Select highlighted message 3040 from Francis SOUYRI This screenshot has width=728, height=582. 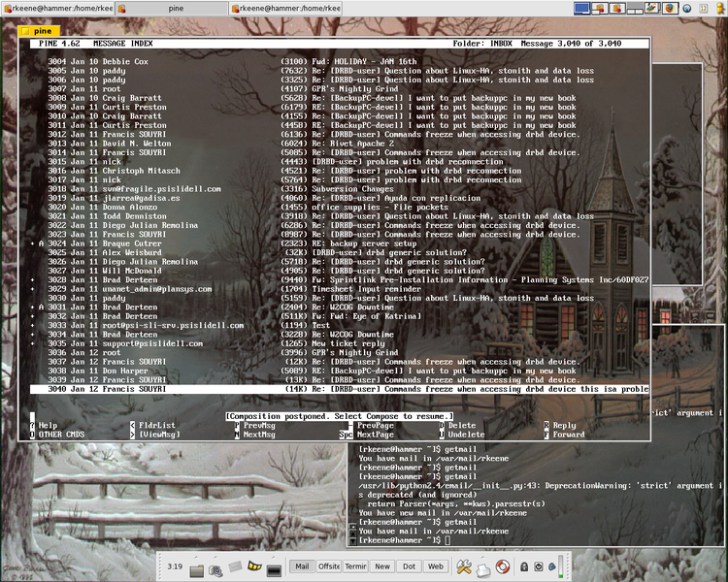[x=340, y=389]
